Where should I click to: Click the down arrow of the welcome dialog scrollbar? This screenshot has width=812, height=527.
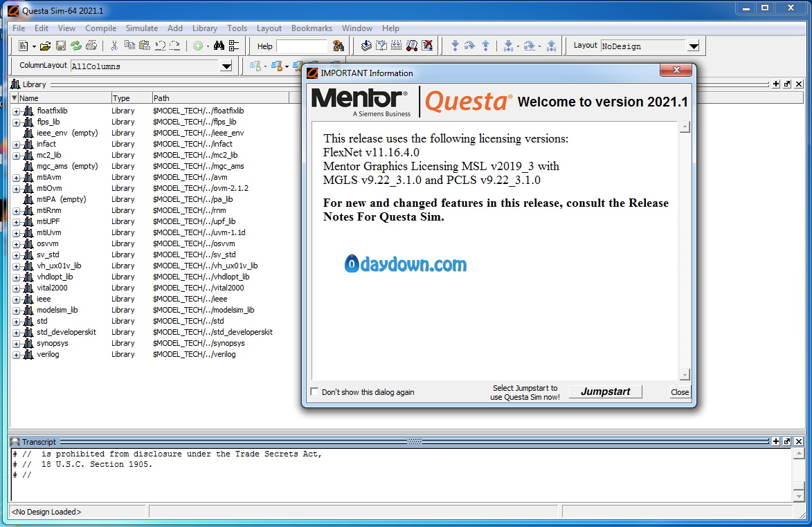[685, 374]
